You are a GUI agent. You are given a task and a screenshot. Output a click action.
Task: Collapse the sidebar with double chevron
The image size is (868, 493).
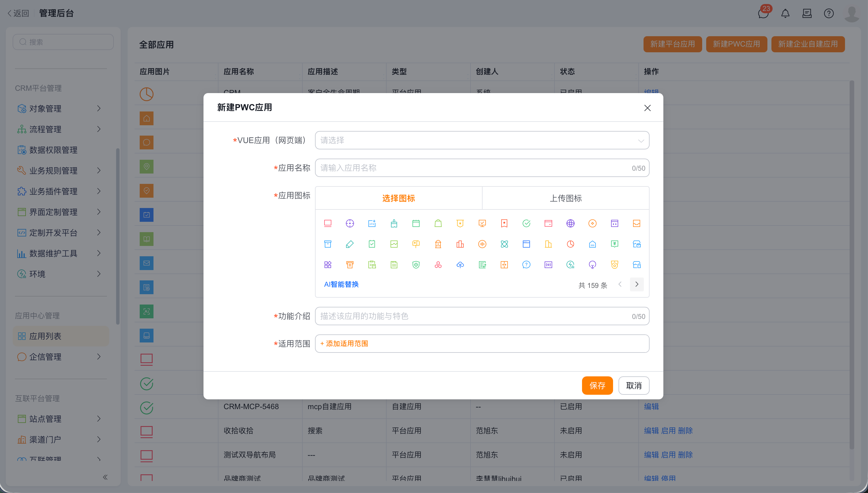105,477
